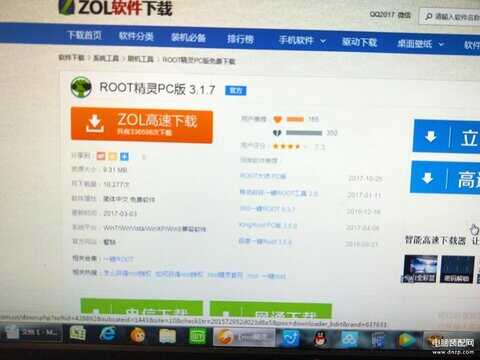This screenshot has height=360, width=480.
Task: Click 软件下载 in the breadcrumb
Action: [72, 57]
